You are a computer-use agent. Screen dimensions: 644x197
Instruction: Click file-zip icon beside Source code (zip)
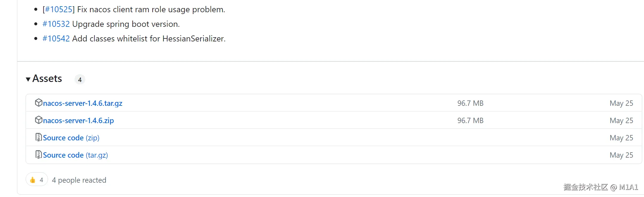[38, 137]
